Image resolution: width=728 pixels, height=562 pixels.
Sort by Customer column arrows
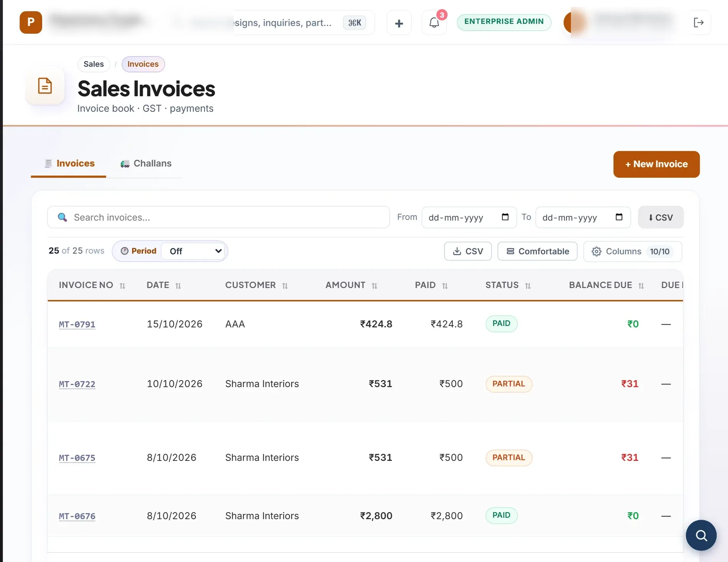[285, 286]
